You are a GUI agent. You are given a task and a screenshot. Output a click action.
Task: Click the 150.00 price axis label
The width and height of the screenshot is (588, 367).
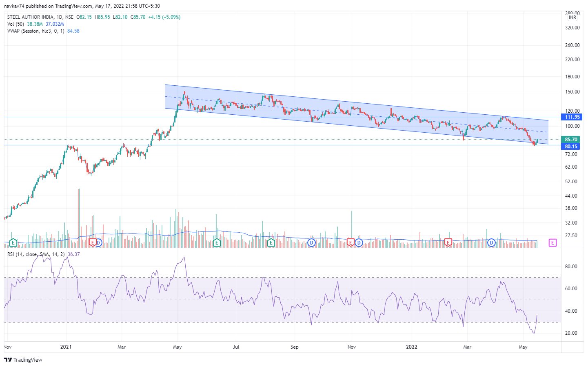[x=572, y=92]
